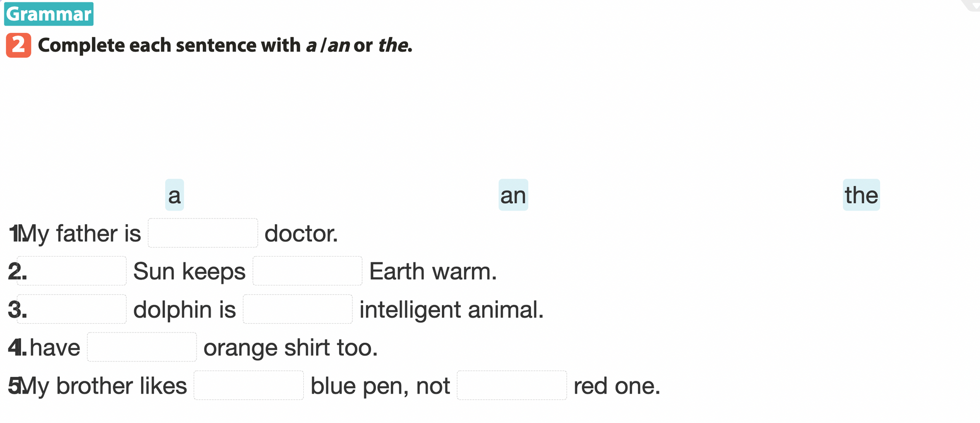Click the blank before 'dolphin is'
Image resolution: width=980 pixels, height=423 pixels.
(72, 309)
